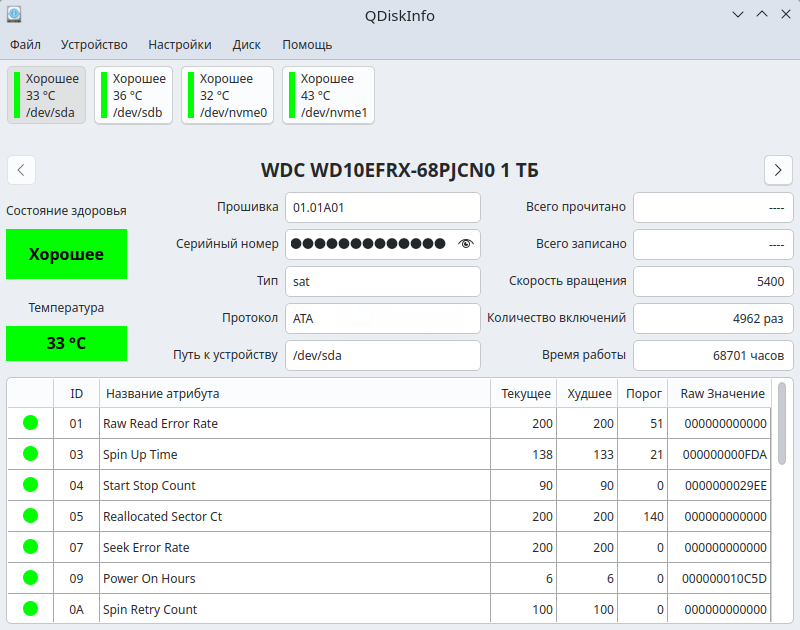This screenshot has height=630, width=800.
Task: Click status dot next to Spin Retry Count
Action: coord(30,609)
